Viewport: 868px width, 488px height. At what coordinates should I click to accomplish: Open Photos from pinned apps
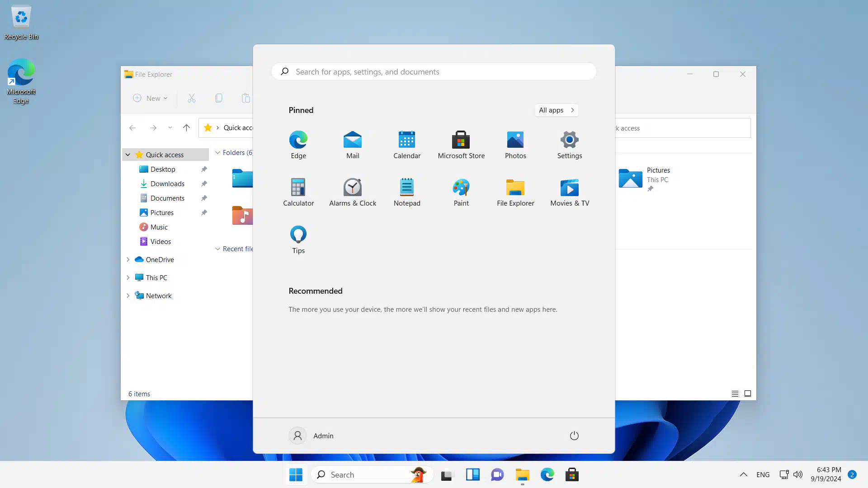pyautogui.click(x=515, y=145)
